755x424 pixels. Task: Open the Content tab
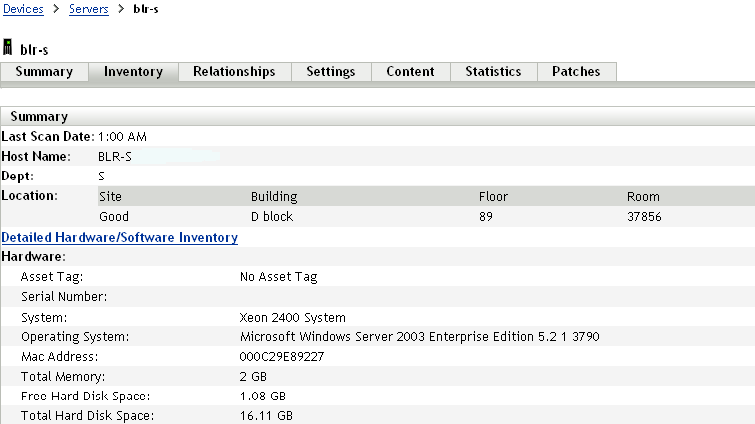coord(410,72)
